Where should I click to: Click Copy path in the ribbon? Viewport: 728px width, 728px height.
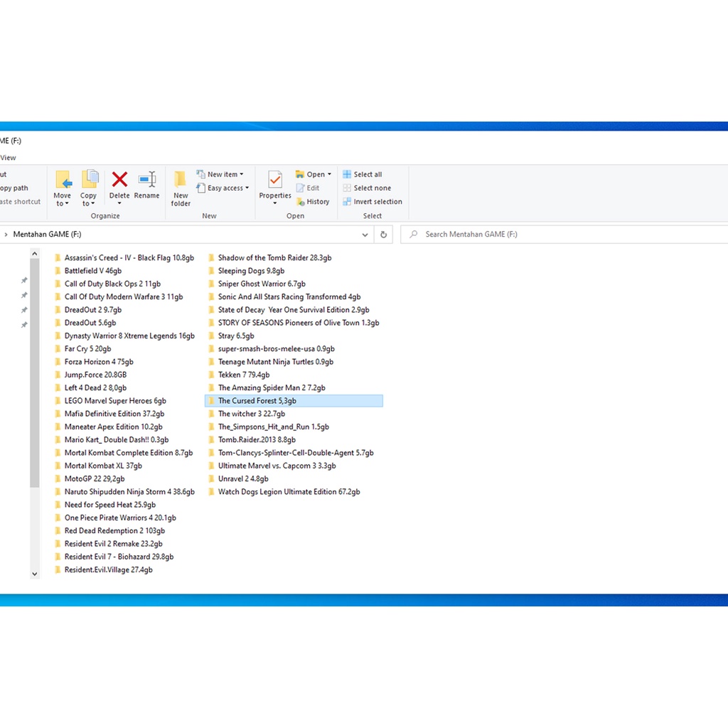pos(14,188)
